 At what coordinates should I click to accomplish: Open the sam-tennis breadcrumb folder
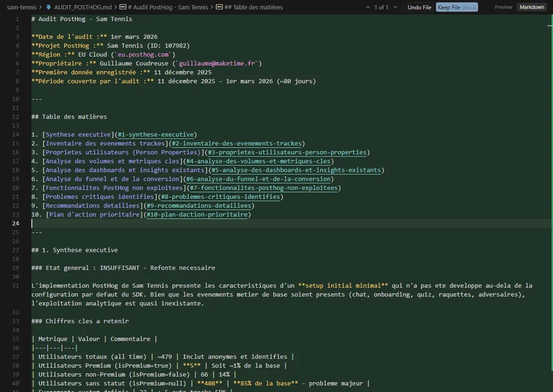tap(22, 7)
